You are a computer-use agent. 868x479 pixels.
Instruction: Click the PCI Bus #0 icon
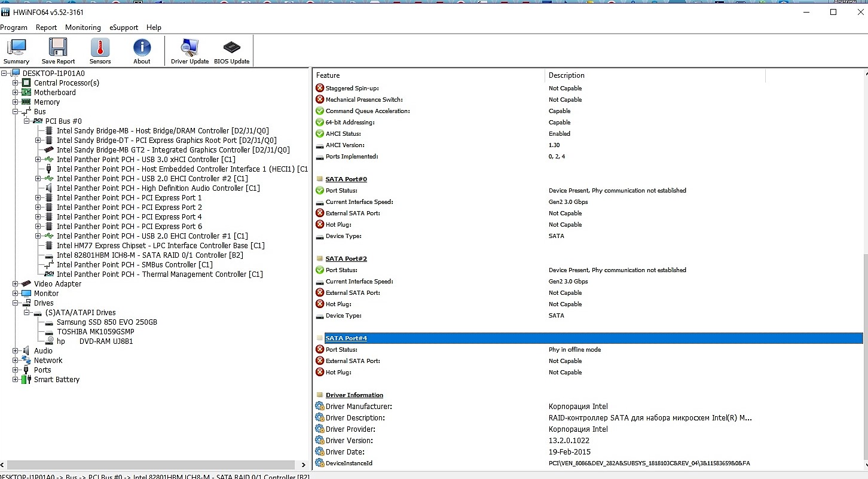point(38,121)
